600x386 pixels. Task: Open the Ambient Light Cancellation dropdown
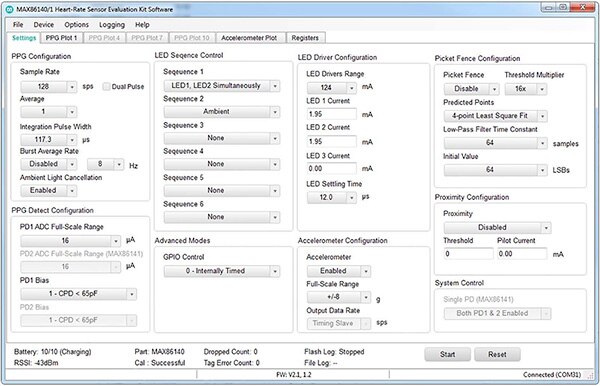(x=49, y=191)
